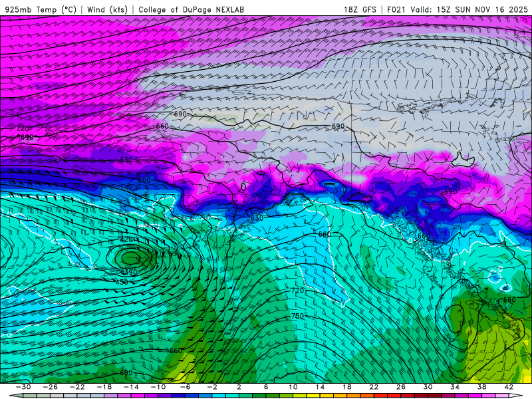532x399 pixels.
Task: Click the "750" contour label
Action: coord(297,316)
